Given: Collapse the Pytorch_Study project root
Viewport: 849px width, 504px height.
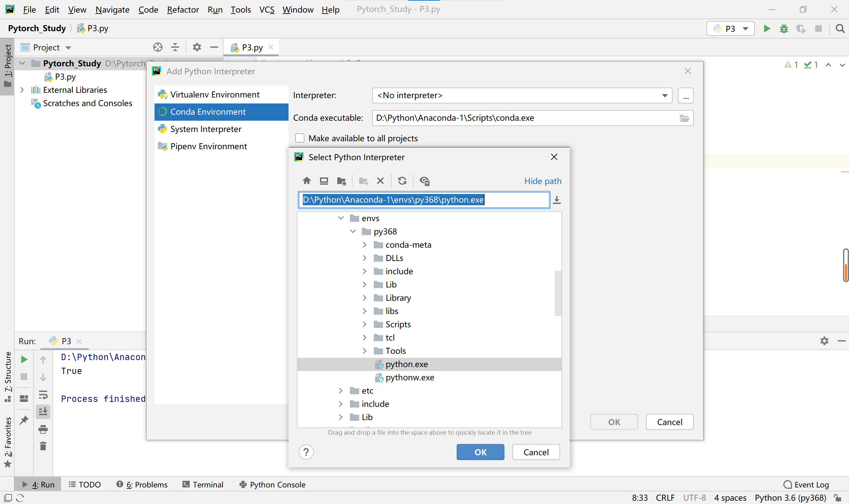Looking at the screenshot, I should pos(22,64).
